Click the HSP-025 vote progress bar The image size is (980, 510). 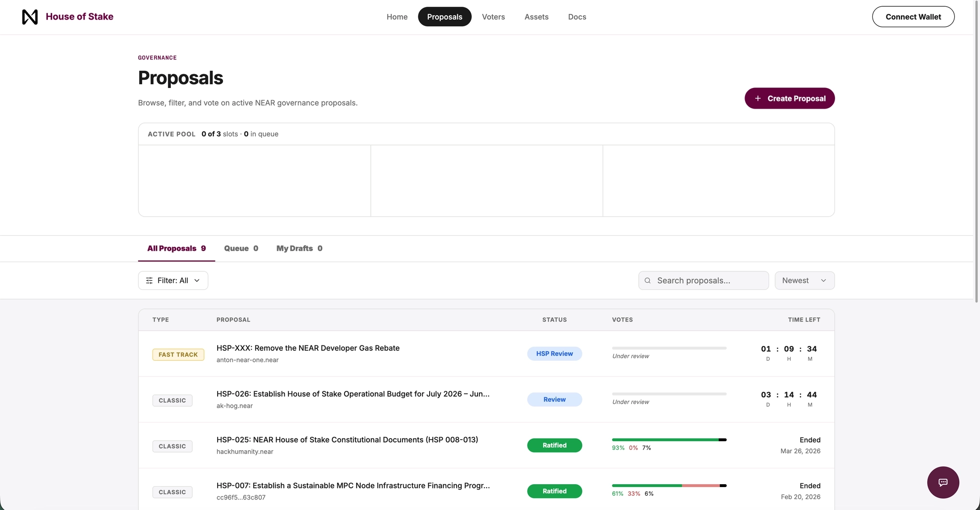669,440
